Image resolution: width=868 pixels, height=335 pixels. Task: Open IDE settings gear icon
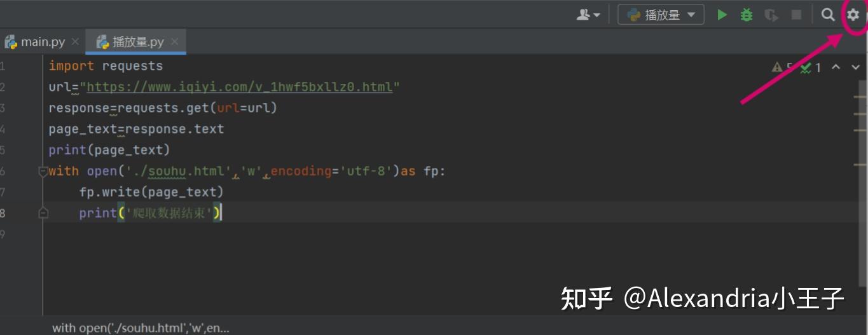(x=853, y=15)
